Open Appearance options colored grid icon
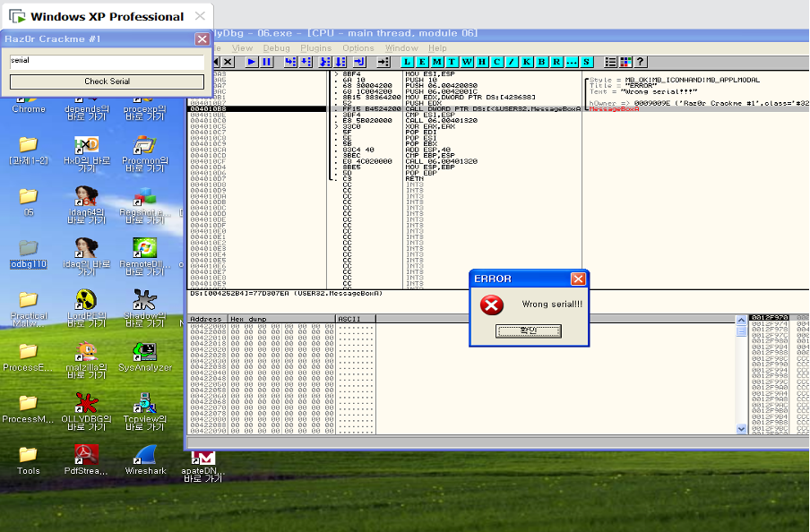Screen dimensions: 810x532 click(625, 62)
